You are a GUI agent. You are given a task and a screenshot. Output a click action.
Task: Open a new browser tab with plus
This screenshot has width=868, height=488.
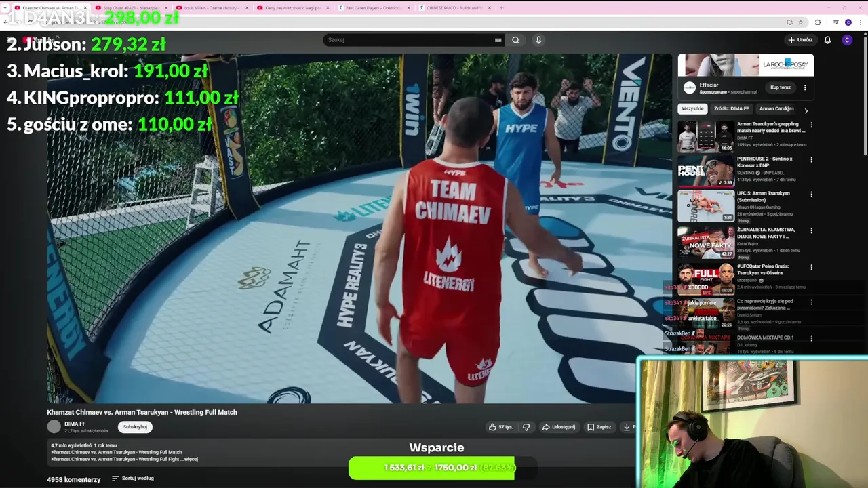(x=502, y=8)
